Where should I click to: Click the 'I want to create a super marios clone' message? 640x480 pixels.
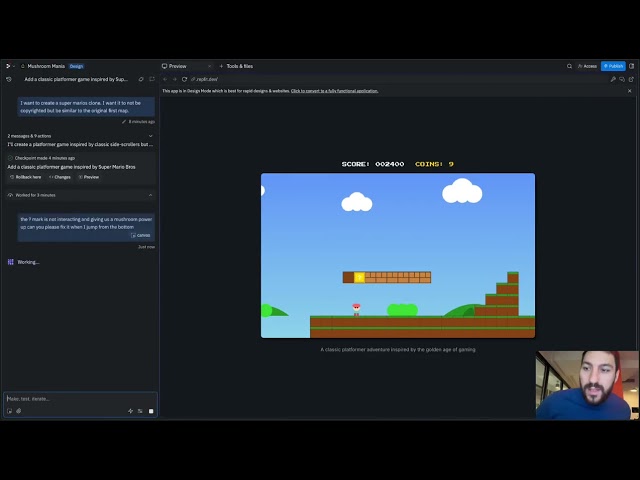click(x=86, y=107)
